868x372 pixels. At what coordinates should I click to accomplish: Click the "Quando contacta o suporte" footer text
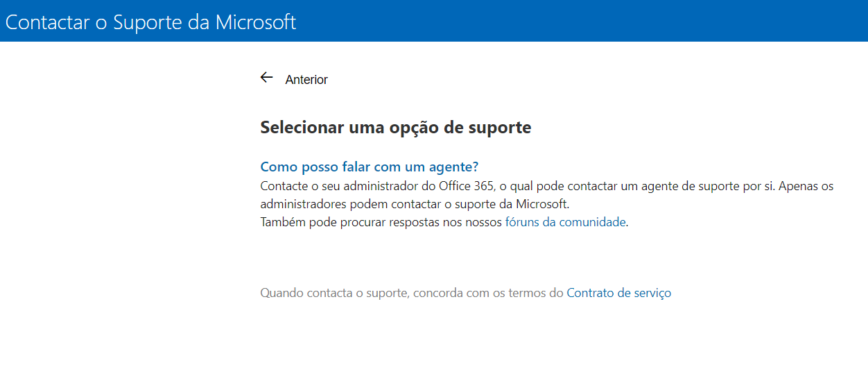[334, 293]
